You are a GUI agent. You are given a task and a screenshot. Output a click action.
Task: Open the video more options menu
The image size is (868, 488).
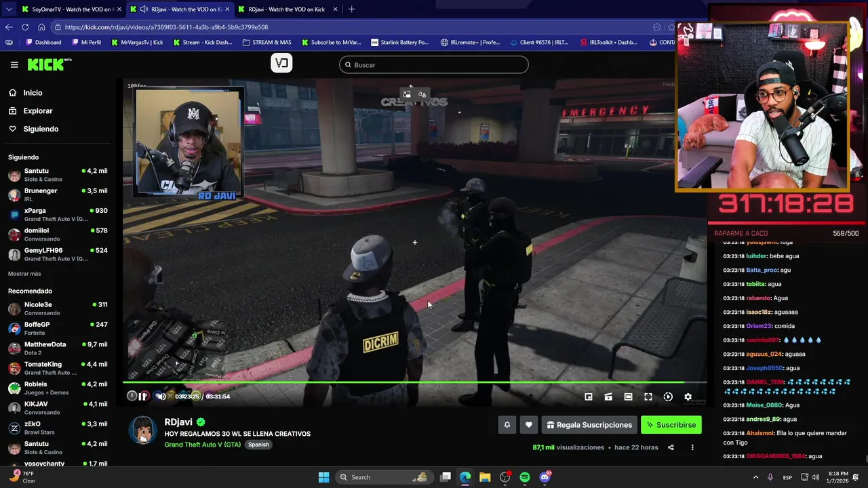(692, 447)
